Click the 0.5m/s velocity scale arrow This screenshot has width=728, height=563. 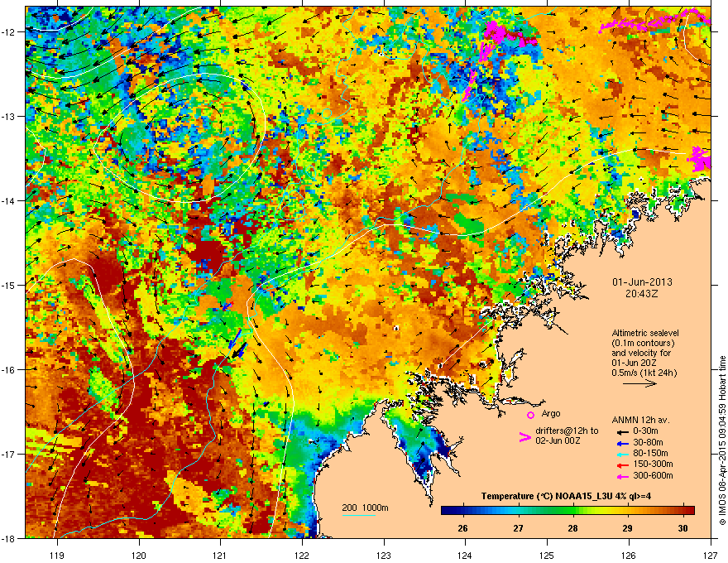[639, 383]
